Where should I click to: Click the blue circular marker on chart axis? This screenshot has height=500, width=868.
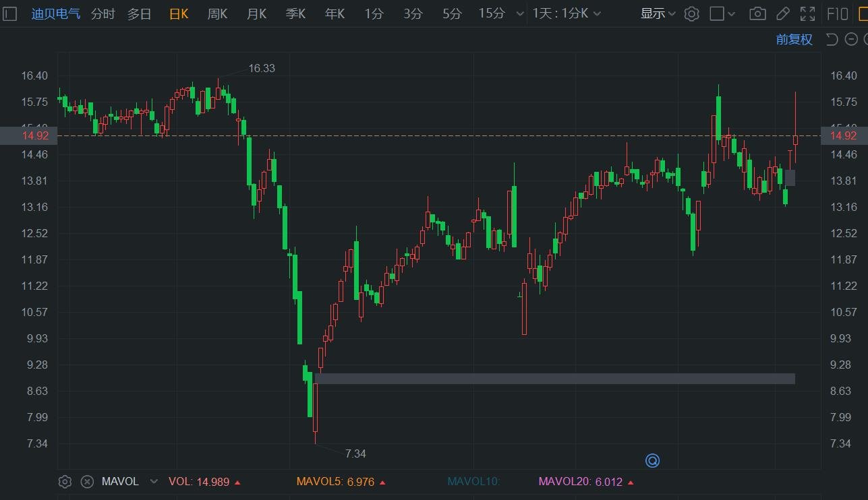coord(652,461)
